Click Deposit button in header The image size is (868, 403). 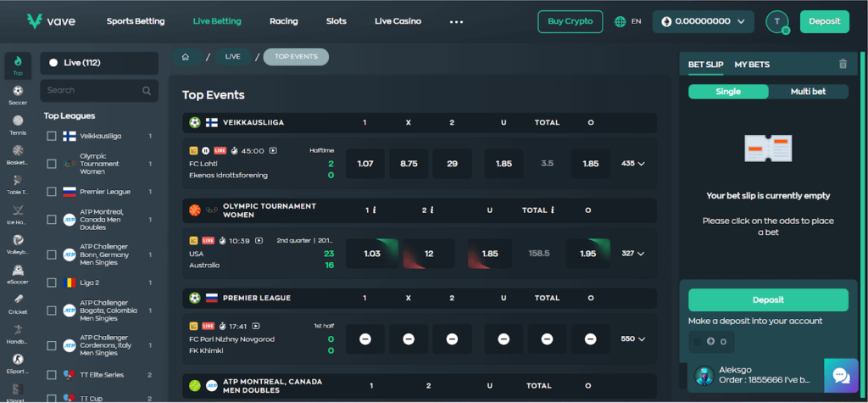[x=824, y=21]
